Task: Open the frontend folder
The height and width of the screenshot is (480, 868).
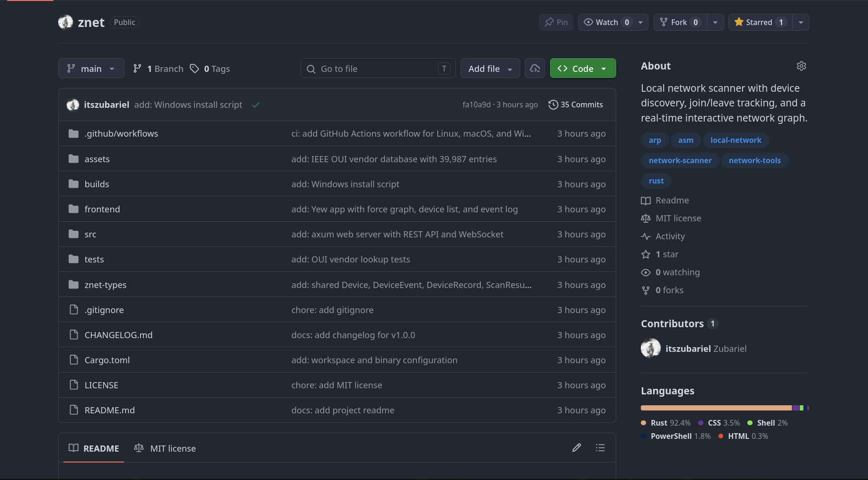Action: [x=102, y=209]
